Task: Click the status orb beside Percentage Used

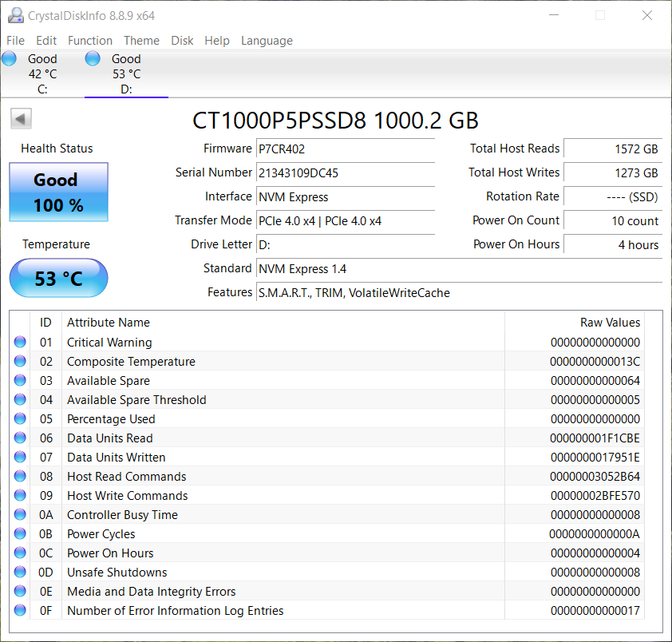Action: (20, 419)
